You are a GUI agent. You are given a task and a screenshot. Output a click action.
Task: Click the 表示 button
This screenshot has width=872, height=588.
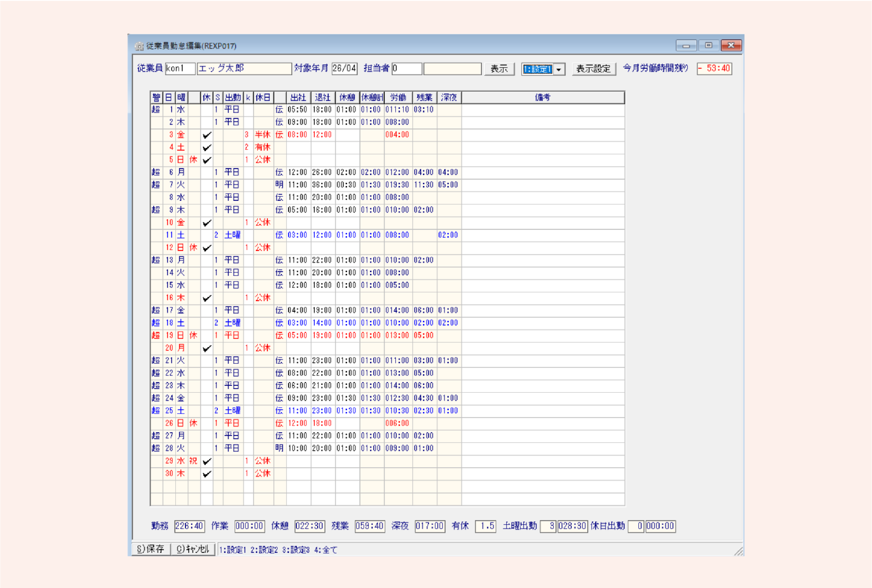499,69
